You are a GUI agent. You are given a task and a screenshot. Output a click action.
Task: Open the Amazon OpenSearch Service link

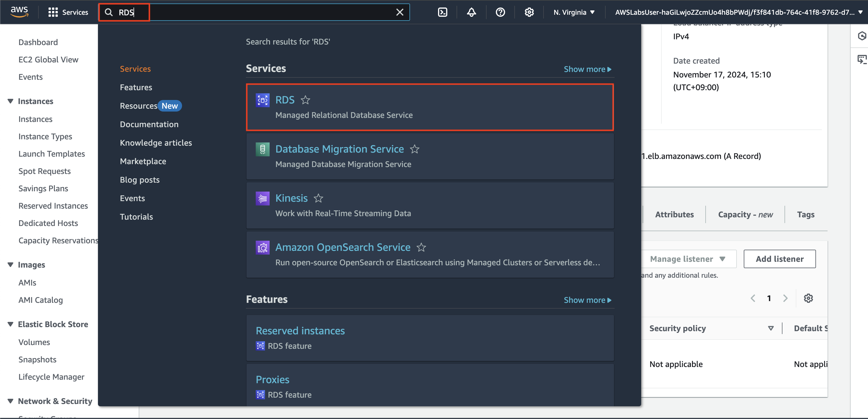pos(343,247)
